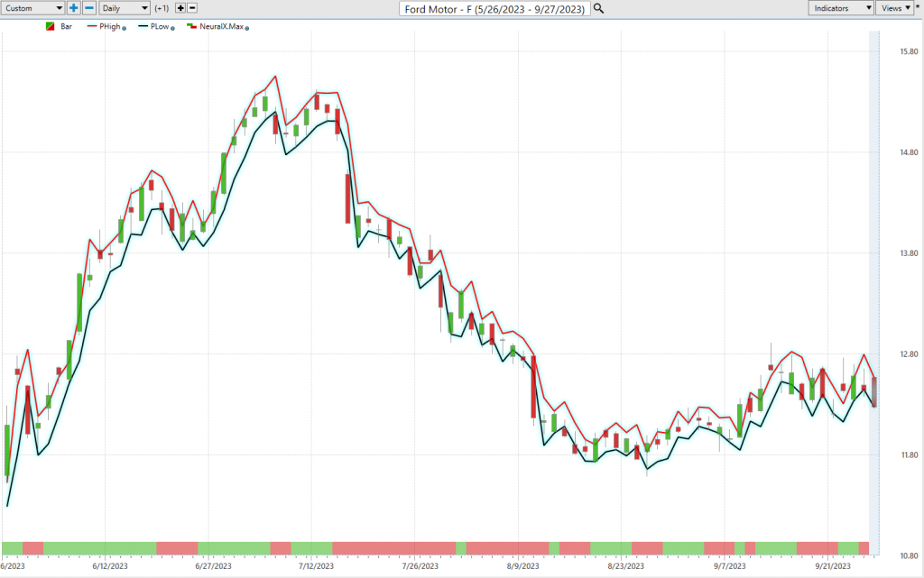
Task: Click the black minus forecast button
Action: click(192, 8)
